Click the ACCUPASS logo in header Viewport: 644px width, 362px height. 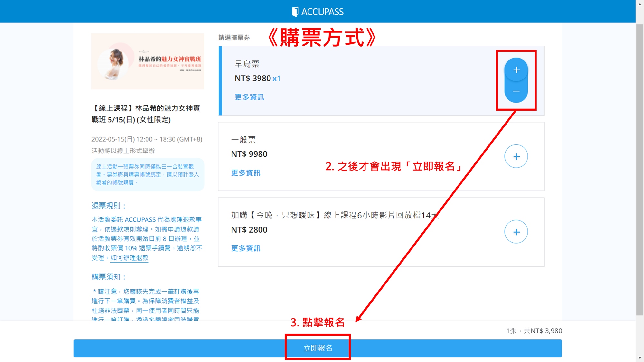pyautogui.click(x=317, y=12)
